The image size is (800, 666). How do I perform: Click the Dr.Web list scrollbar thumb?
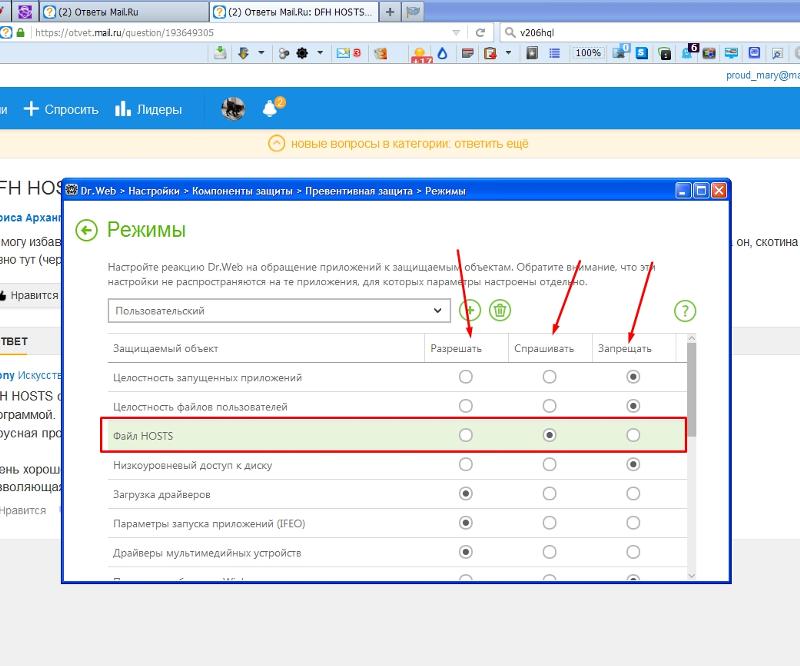click(691, 390)
